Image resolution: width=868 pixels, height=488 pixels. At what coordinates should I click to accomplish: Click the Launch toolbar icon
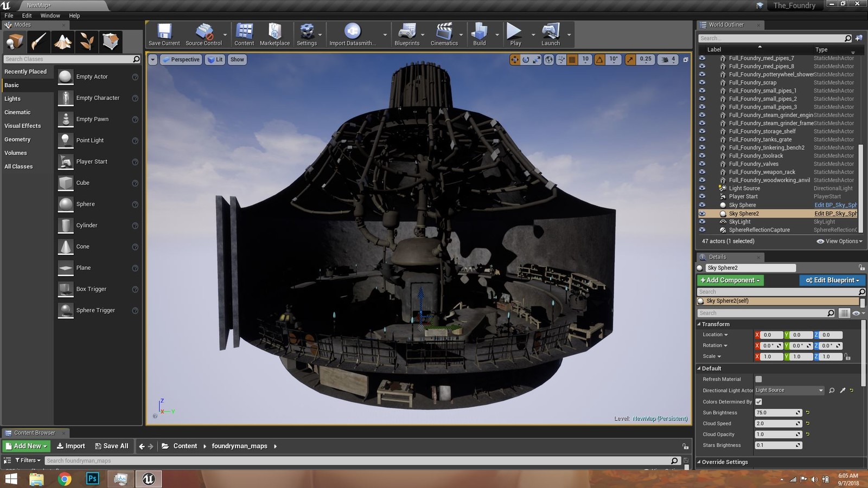click(551, 31)
